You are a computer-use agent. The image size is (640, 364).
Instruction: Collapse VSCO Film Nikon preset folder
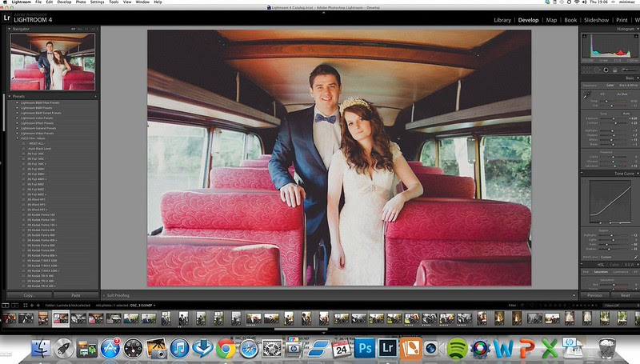click(17, 138)
